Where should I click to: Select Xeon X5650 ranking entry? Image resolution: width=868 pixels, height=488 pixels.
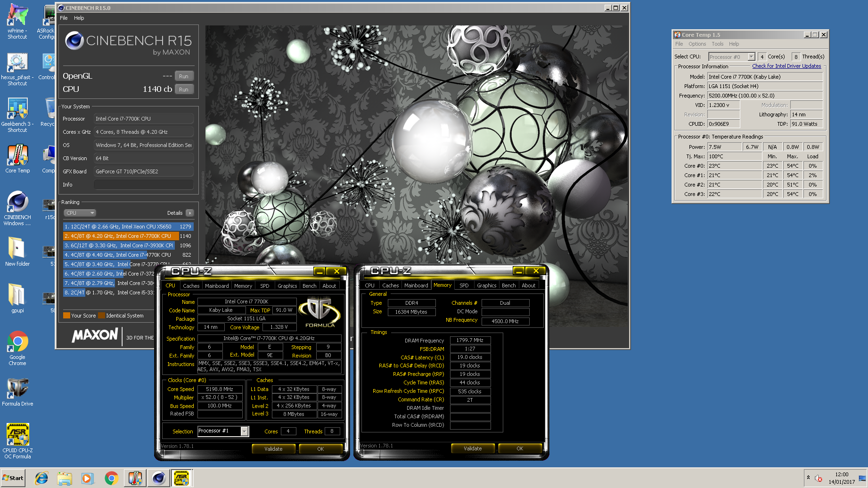click(127, 227)
